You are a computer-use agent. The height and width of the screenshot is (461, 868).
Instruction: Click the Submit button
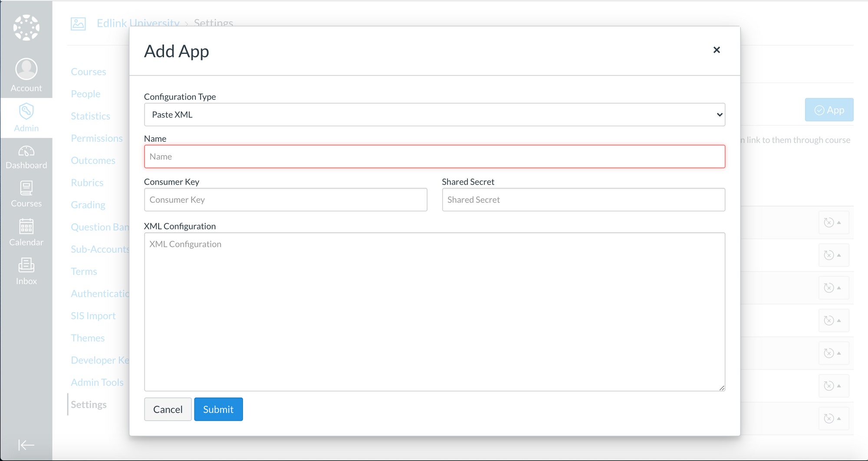pos(218,409)
